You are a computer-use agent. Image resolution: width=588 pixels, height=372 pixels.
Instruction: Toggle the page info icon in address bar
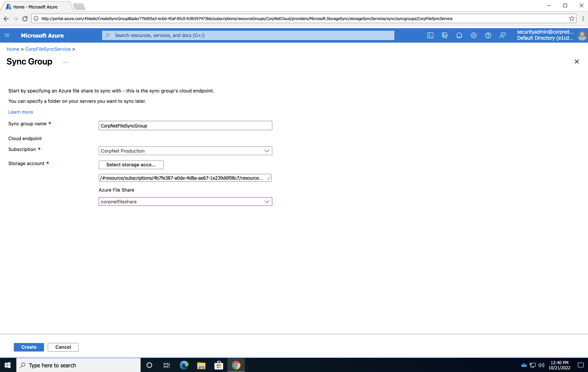click(36, 18)
